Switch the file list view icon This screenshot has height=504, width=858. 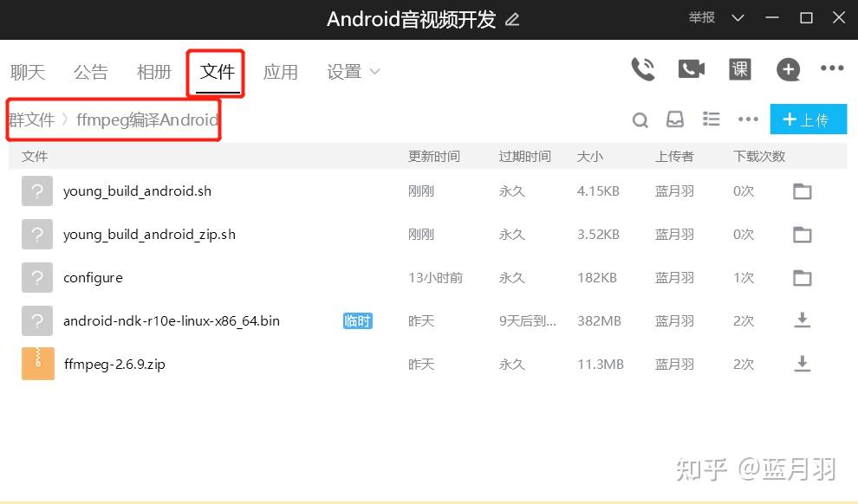[712, 120]
